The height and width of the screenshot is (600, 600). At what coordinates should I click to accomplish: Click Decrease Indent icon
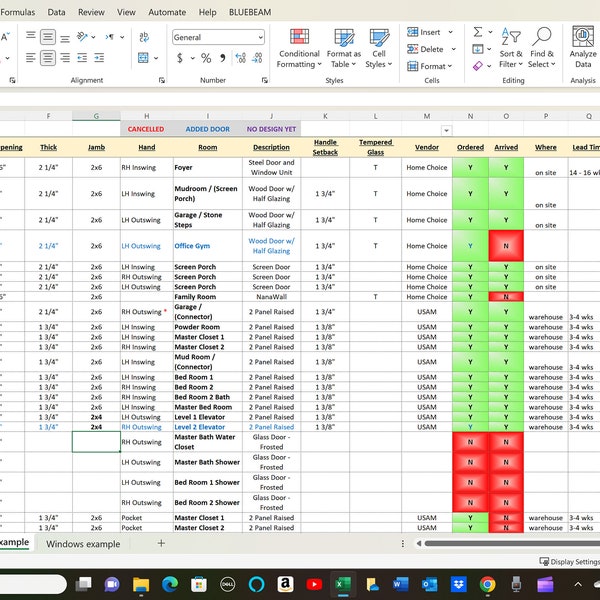[82, 58]
